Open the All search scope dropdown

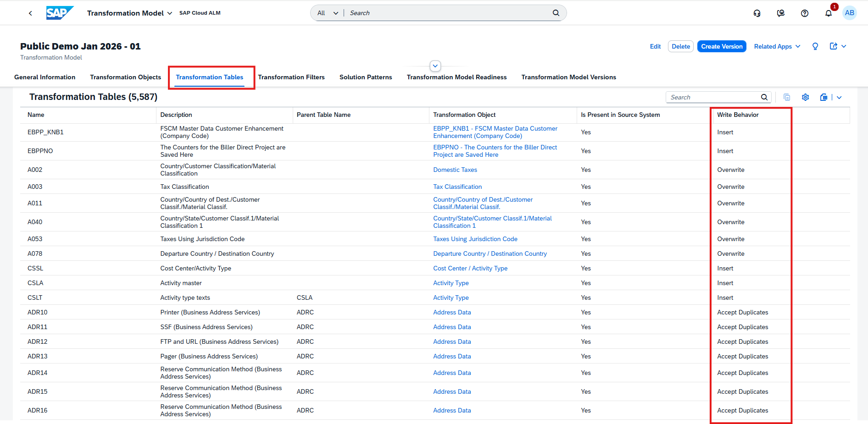coord(328,13)
